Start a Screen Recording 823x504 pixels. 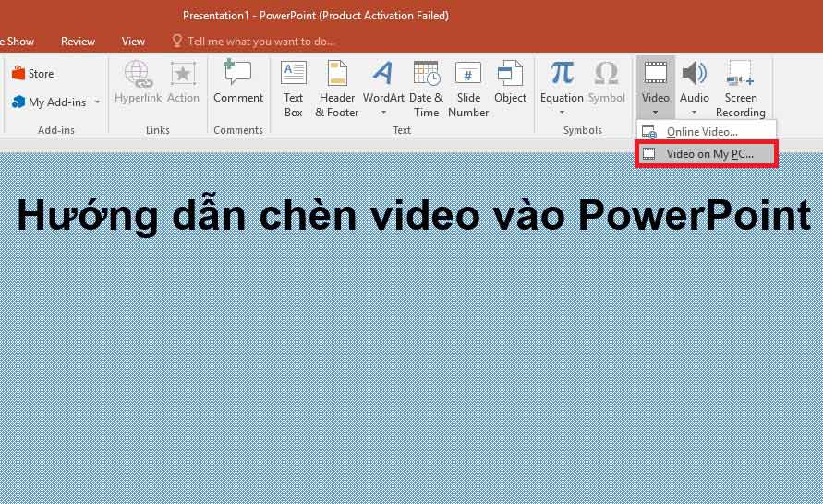[x=741, y=90]
